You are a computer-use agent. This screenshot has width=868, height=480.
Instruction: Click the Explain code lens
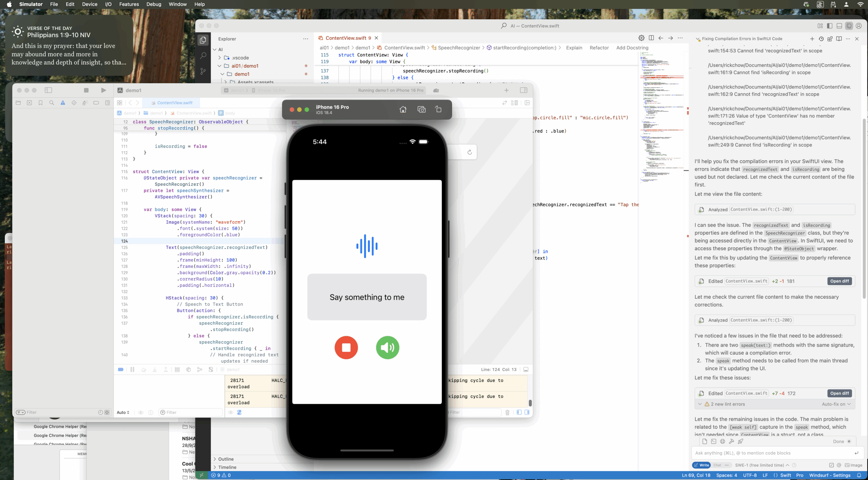[x=574, y=48]
